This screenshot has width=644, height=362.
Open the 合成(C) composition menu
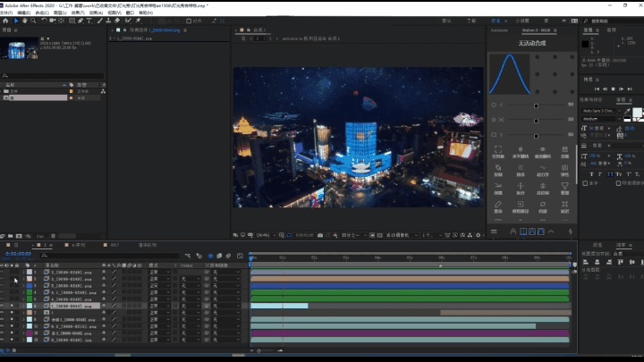pyautogui.click(x=42, y=13)
